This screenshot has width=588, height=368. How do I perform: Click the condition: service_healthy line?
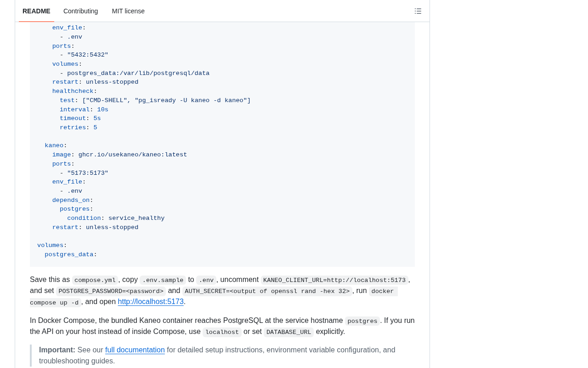116,218
